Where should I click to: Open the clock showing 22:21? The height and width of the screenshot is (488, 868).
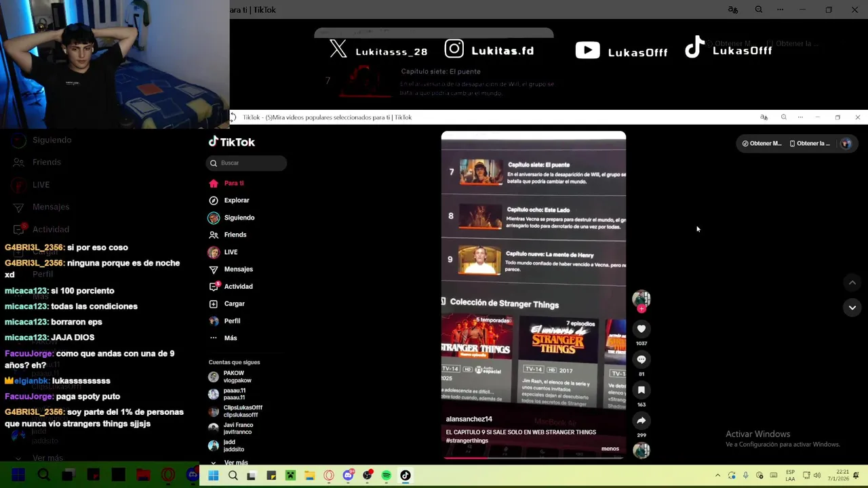(837, 476)
